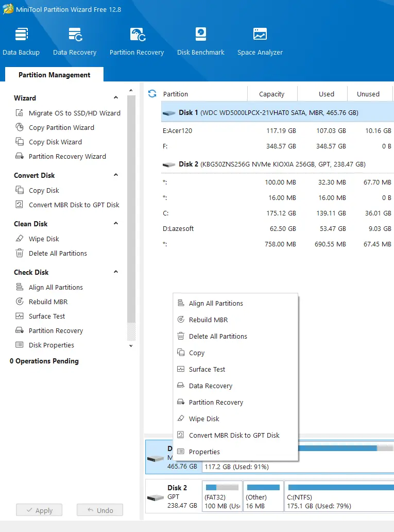This screenshot has height=532, width=394.
Task: Select the 16.00 MB partition row
Action: tap(278, 198)
